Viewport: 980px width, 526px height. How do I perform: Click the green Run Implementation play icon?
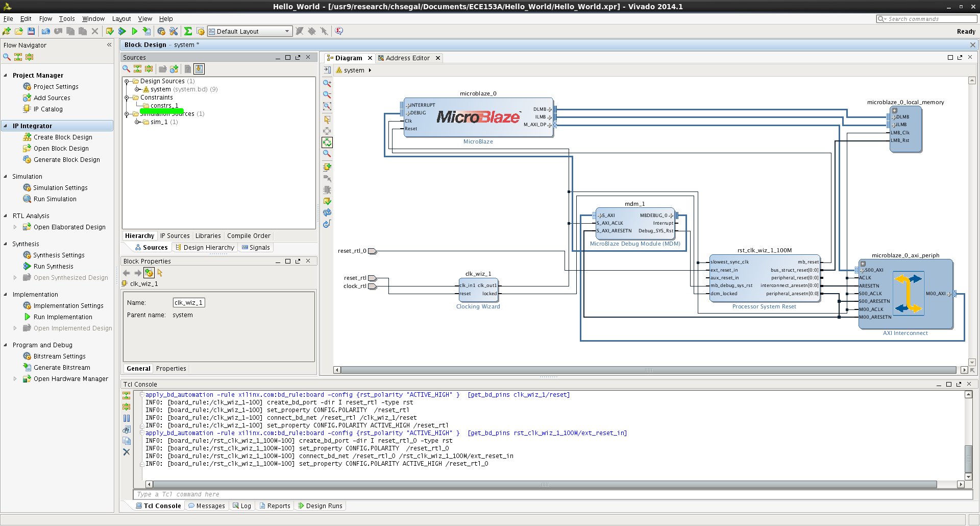[134, 31]
